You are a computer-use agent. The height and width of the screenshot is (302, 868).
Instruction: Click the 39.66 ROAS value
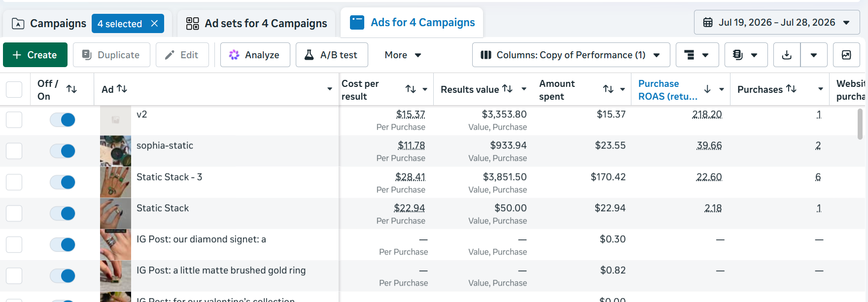(709, 146)
